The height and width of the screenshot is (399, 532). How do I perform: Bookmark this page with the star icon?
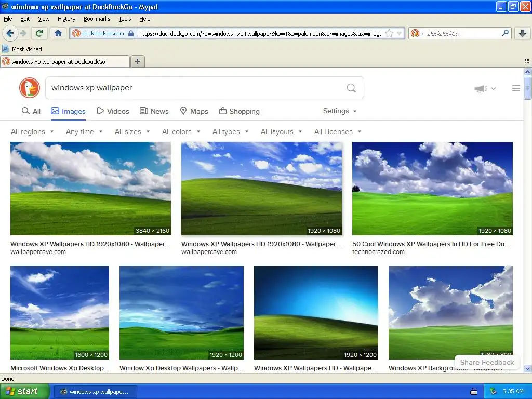(x=389, y=33)
